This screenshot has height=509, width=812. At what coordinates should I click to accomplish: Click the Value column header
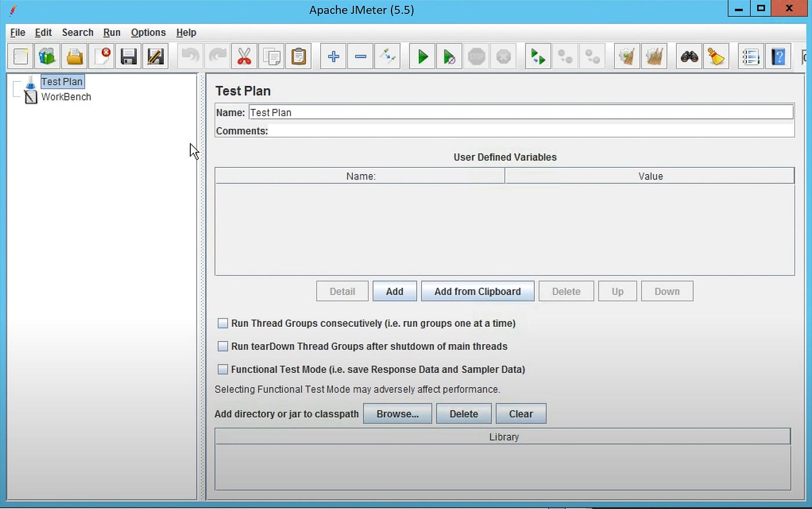click(x=650, y=176)
